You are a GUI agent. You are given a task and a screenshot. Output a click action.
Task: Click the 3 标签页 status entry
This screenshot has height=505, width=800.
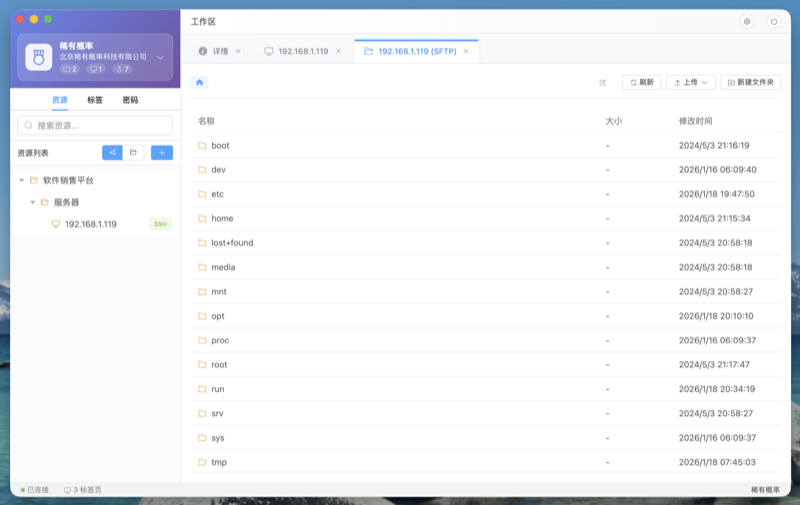[83, 490]
